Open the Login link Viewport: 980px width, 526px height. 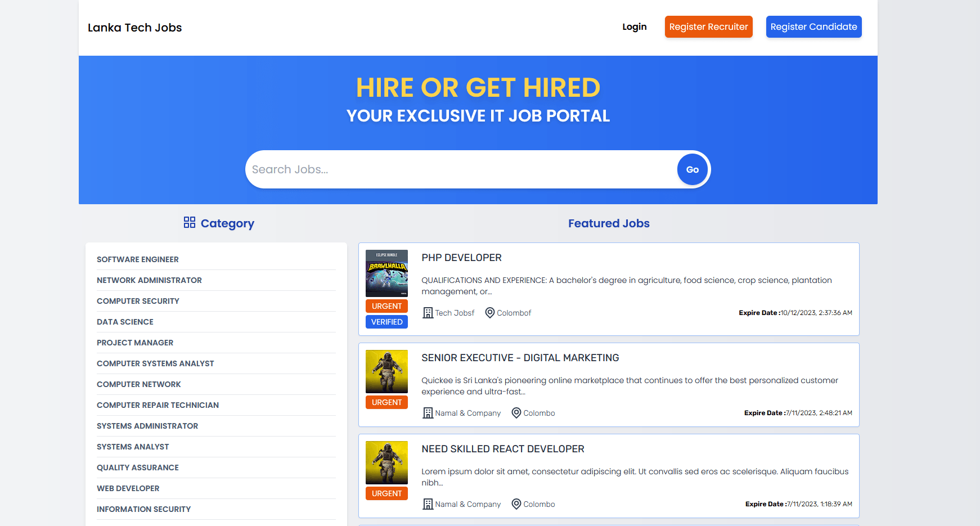coord(634,27)
